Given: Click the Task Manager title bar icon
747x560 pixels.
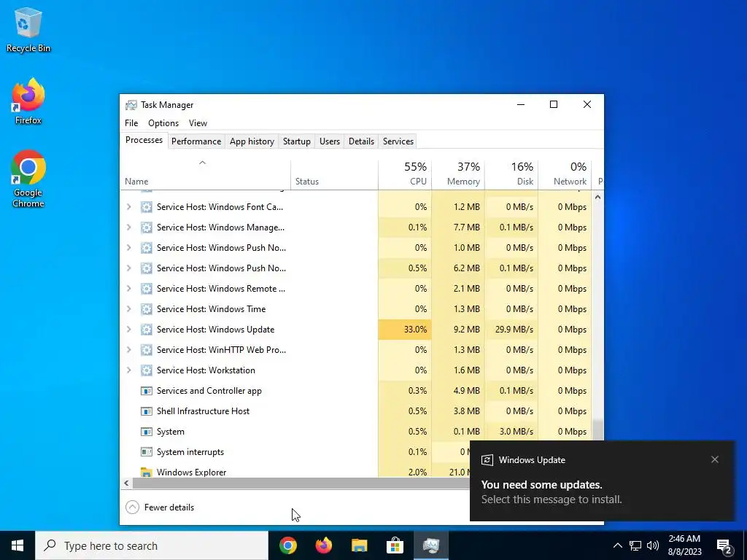Looking at the screenshot, I should point(131,105).
